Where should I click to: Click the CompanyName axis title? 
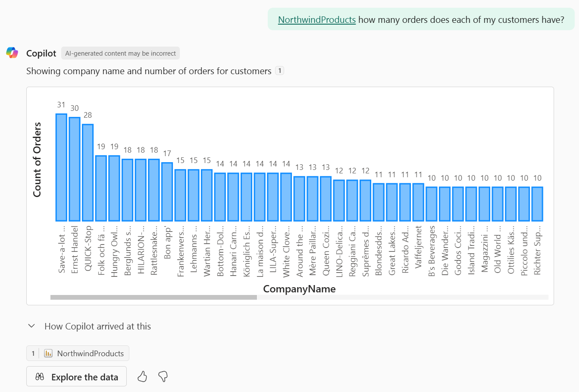click(299, 289)
